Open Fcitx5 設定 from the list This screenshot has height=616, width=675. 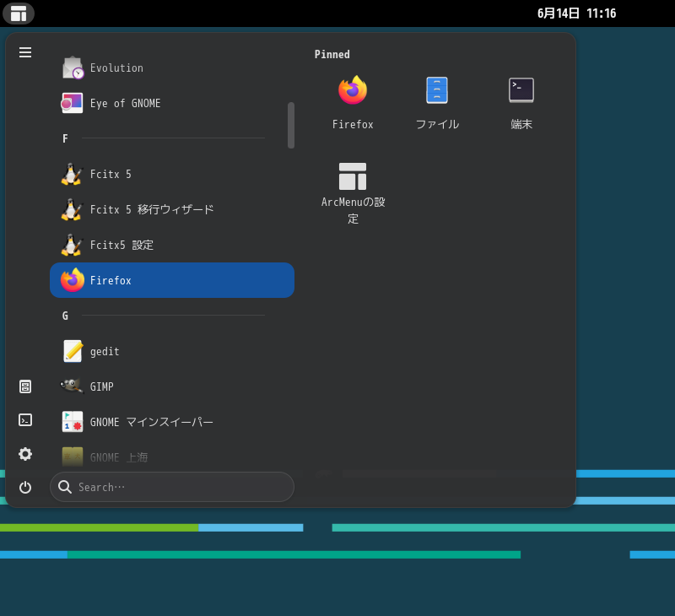[x=172, y=245]
